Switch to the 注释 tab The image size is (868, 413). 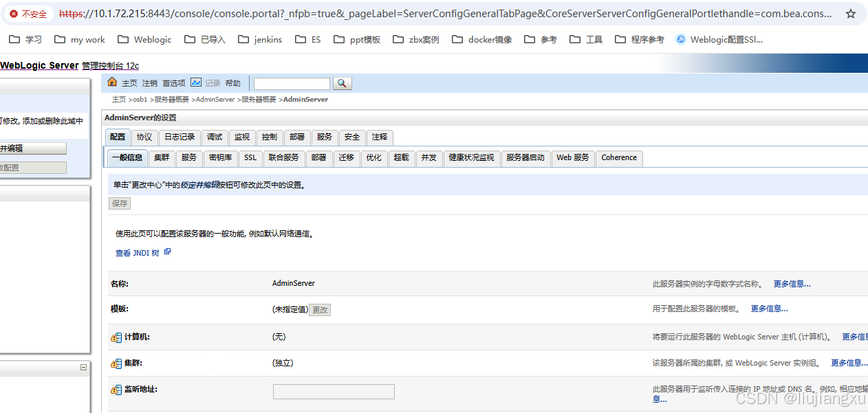click(380, 137)
